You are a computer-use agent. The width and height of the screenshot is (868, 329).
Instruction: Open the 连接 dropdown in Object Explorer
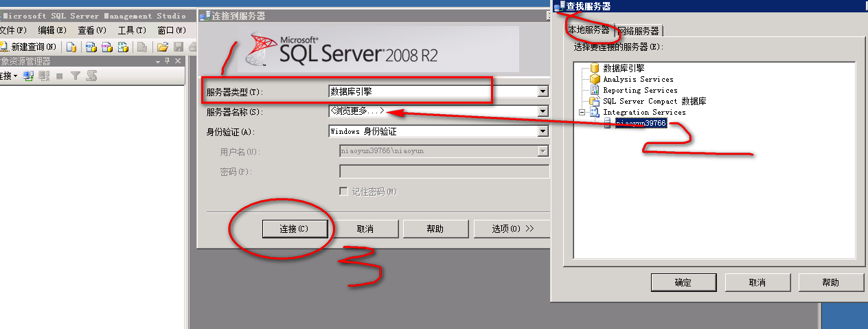(x=15, y=76)
